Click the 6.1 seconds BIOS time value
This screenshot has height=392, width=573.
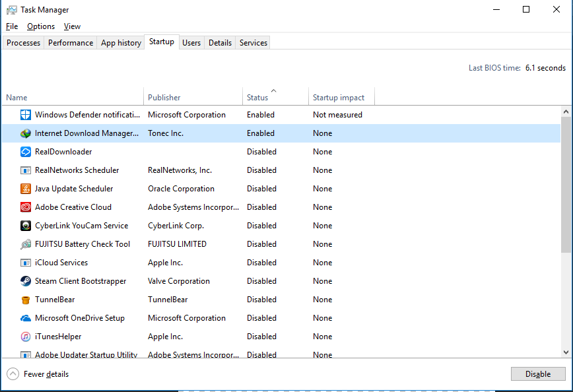click(545, 68)
